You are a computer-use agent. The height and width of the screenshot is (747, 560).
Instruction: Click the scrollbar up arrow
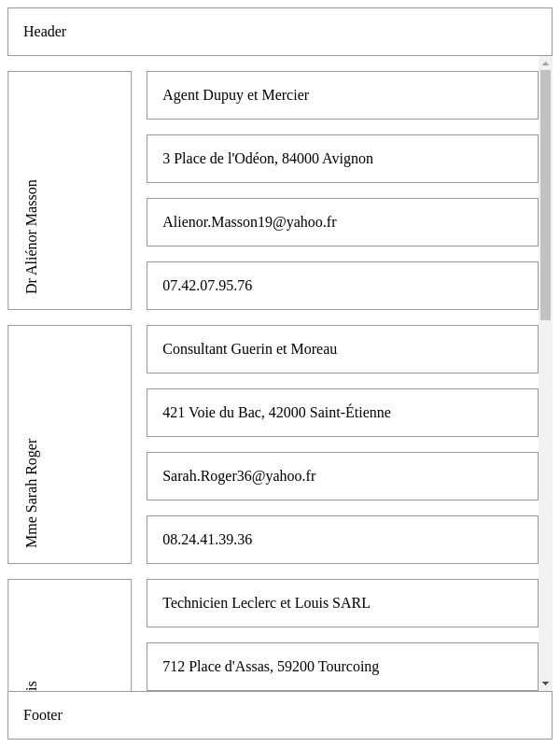(546, 63)
